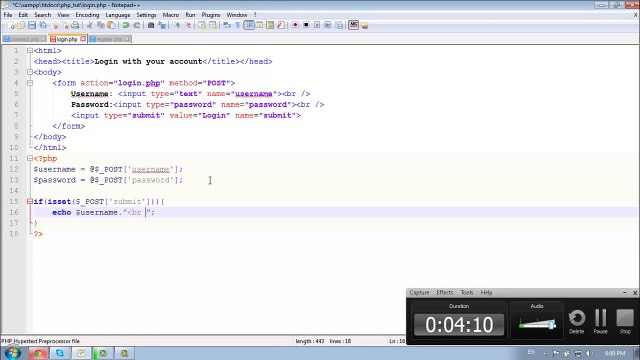Click the function list toolbar icon
This screenshot has width=640, height=360.
pyautogui.click(x=281, y=25)
